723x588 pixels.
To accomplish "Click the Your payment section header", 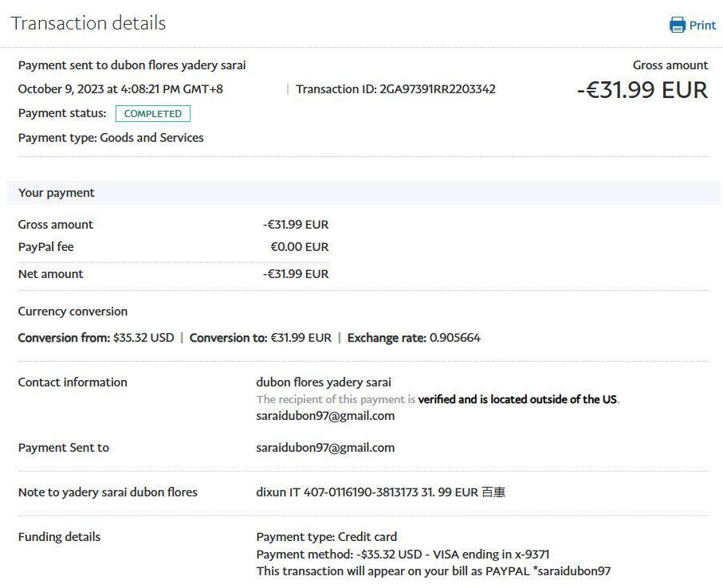I will click(57, 193).
